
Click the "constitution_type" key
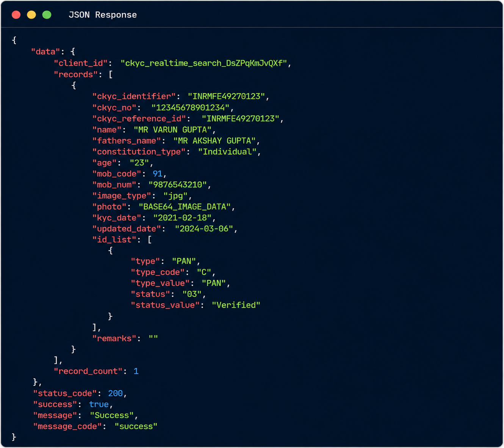(139, 152)
